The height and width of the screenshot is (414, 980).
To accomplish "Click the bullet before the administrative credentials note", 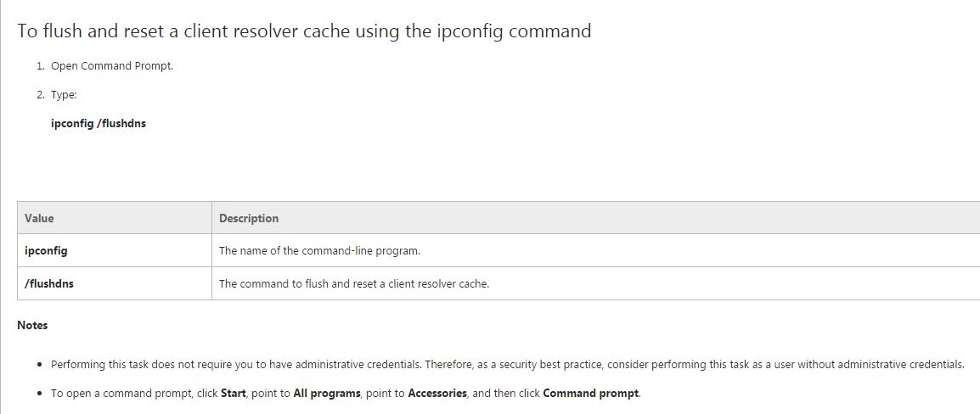I will point(41,366).
